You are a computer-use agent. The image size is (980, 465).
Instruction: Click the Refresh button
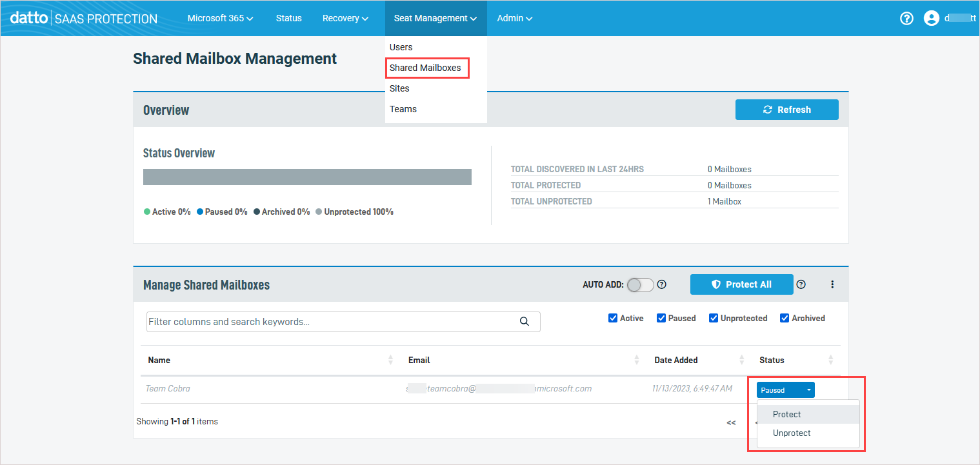786,110
